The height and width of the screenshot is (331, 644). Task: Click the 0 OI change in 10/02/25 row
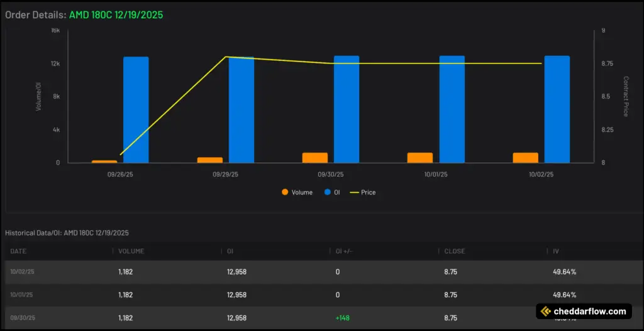[337, 271]
